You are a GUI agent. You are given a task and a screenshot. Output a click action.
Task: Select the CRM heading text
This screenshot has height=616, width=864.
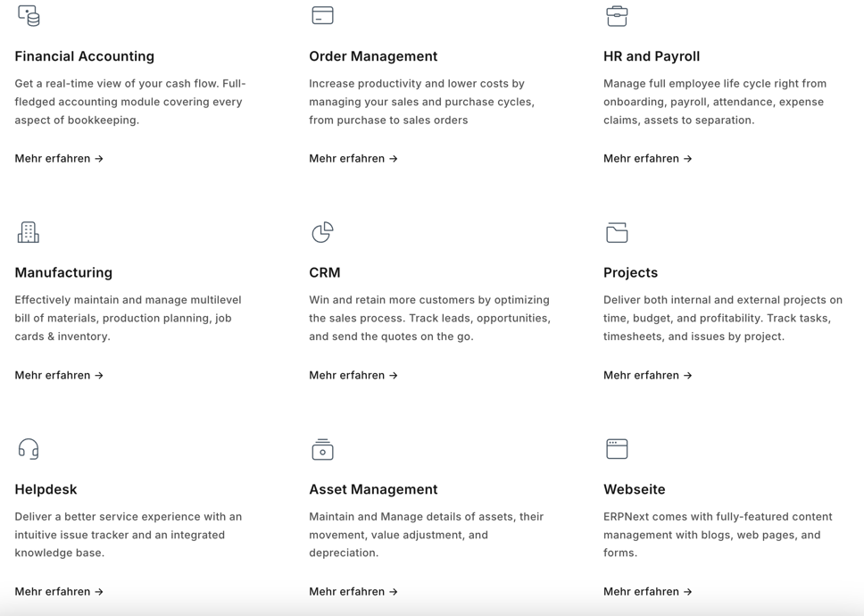pos(325,273)
